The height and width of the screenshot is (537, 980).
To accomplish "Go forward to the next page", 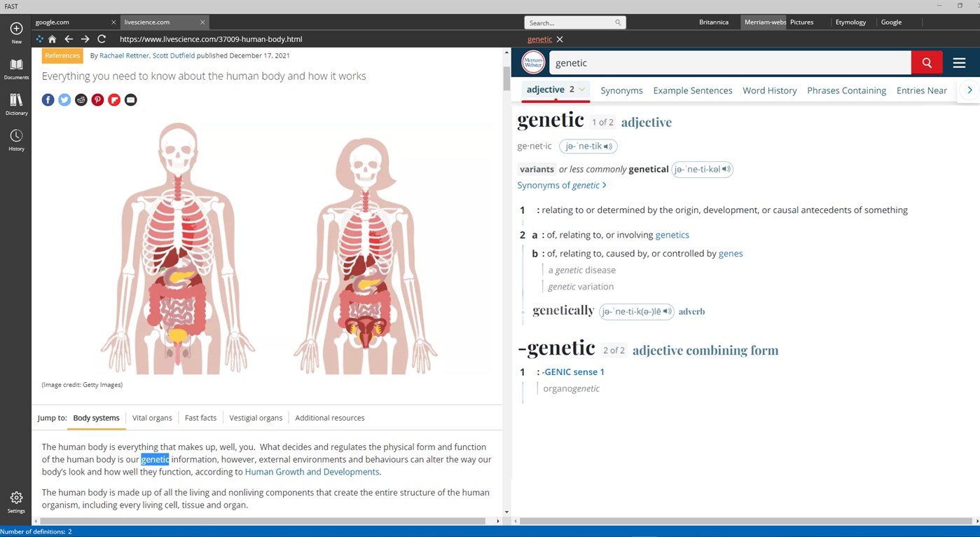I will pyautogui.click(x=85, y=39).
